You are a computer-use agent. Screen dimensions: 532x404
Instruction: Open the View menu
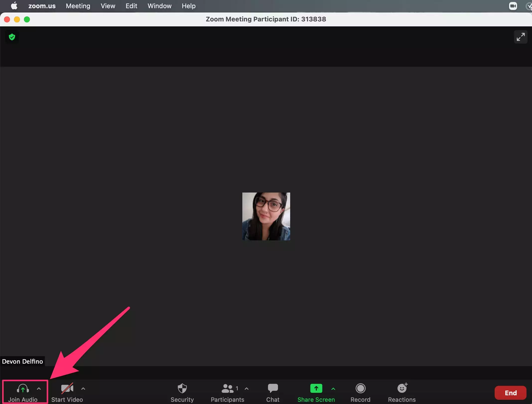[108, 6]
